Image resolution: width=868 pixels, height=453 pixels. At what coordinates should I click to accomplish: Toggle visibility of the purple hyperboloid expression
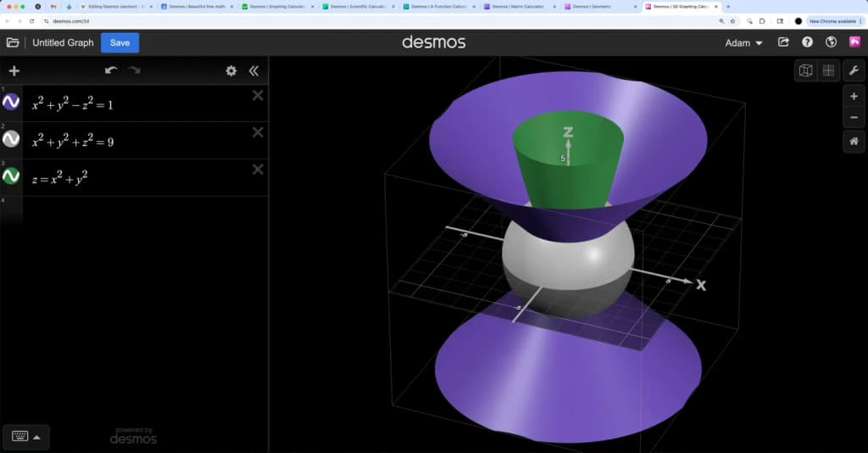click(11, 102)
